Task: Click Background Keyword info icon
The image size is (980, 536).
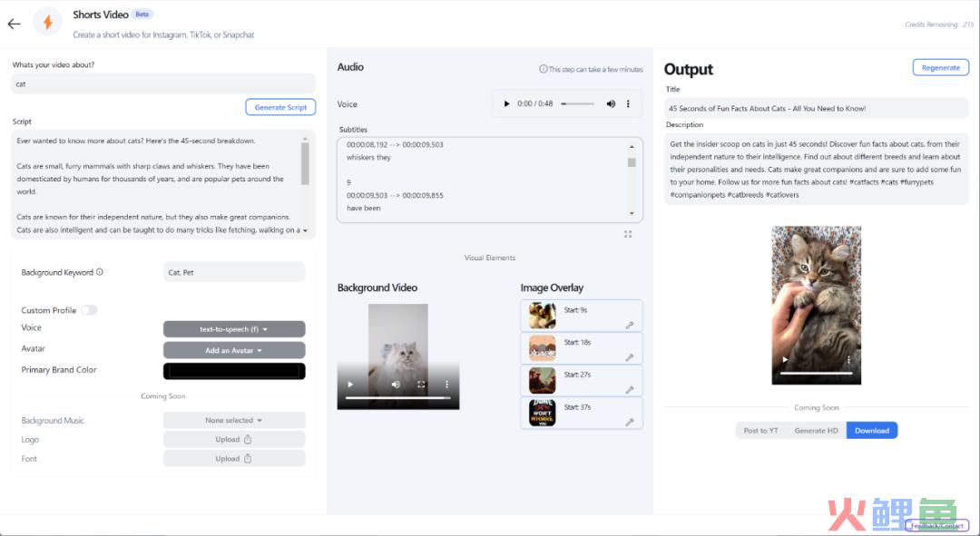Action: point(100,272)
